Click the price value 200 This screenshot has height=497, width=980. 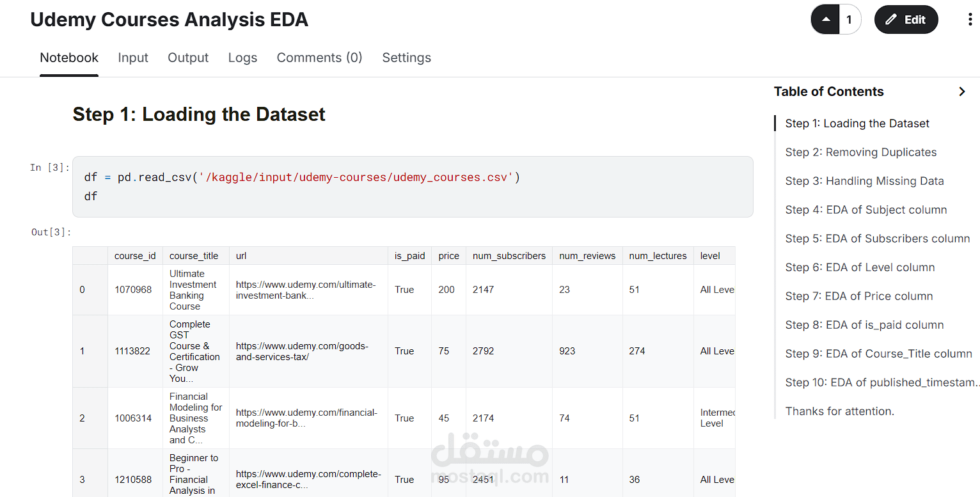pos(447,290)
